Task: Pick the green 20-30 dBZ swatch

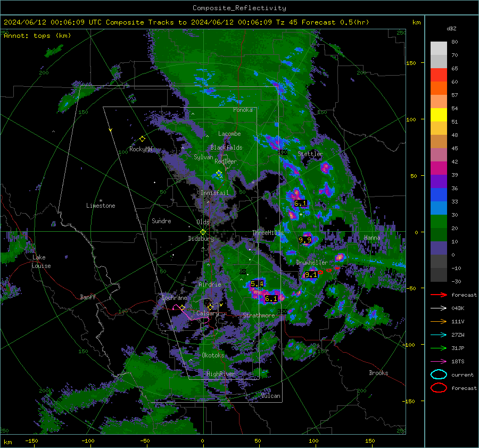Action: 439,222
